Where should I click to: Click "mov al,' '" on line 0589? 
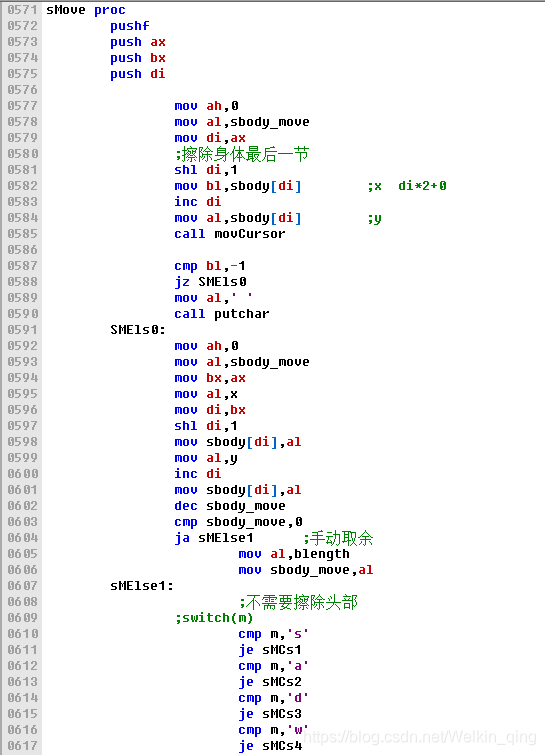[214, 298]
